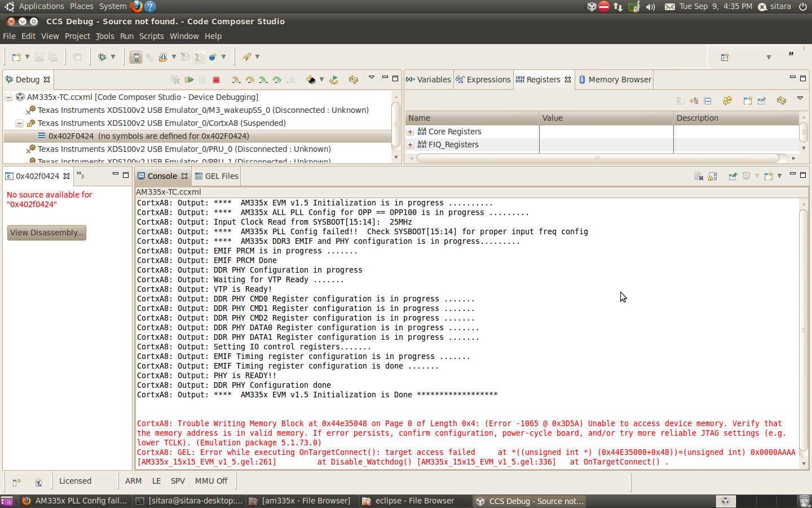The width and height of the screenshot is (812, 508).
Task: Click the Debug bug icon in main toolbar
Action: click(102, 57)
